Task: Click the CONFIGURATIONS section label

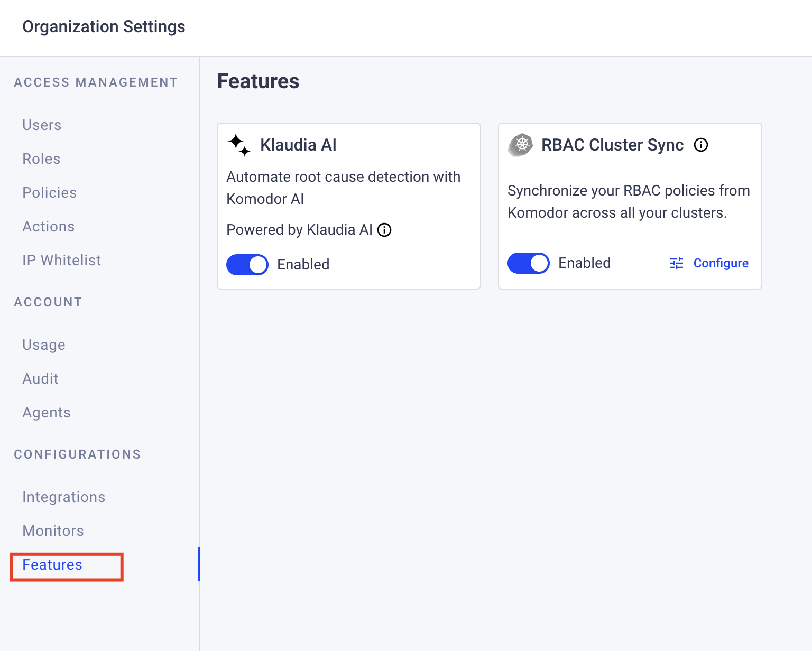Action: [x=77, y=454]
